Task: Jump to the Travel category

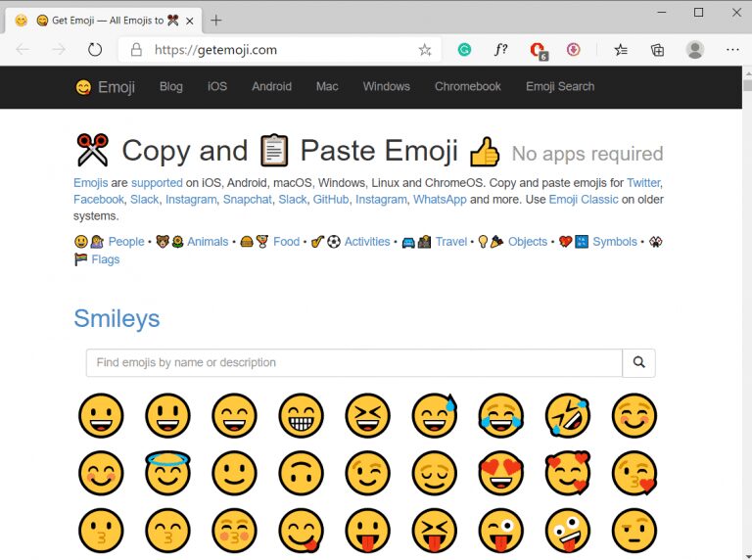Action: click(x=450, y=242)
